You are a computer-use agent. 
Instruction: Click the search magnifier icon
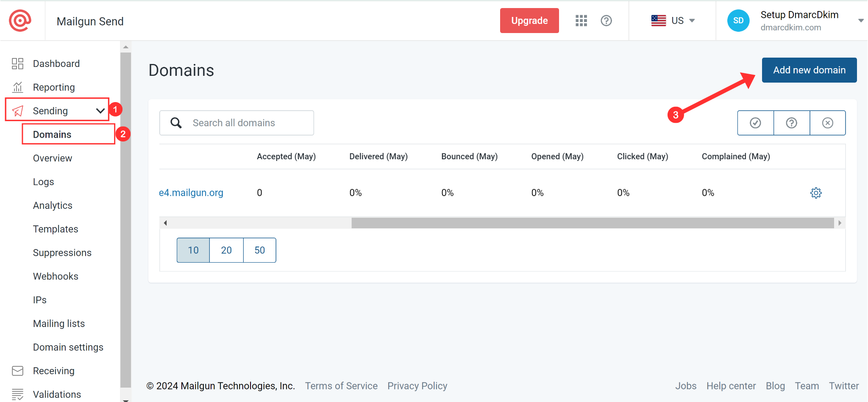coord(176,123)
